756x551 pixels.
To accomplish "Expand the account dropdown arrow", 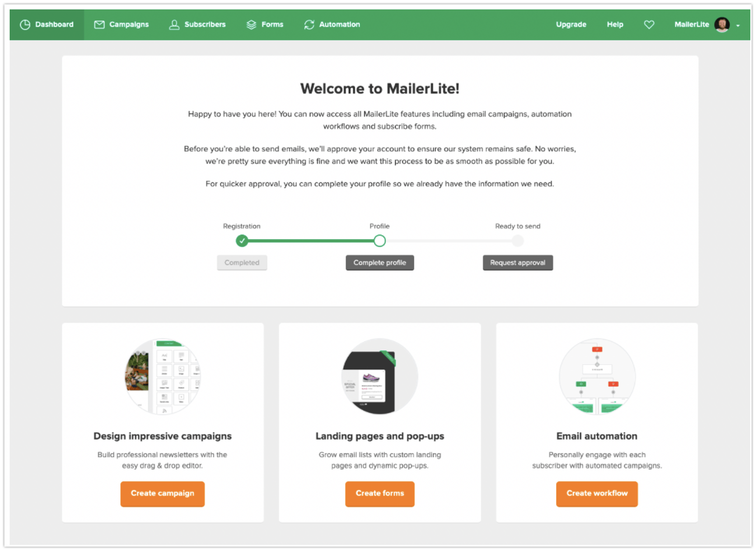I will (x=738, y=25).
